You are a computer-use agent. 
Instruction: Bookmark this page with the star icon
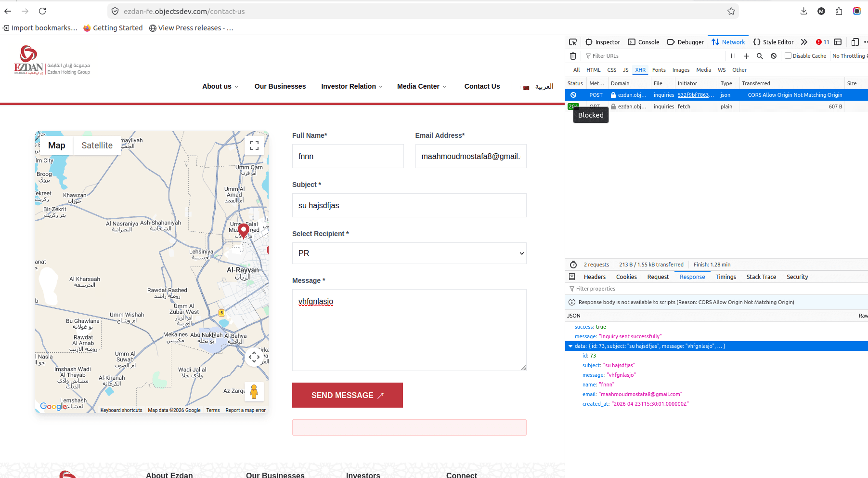point(731,11)
